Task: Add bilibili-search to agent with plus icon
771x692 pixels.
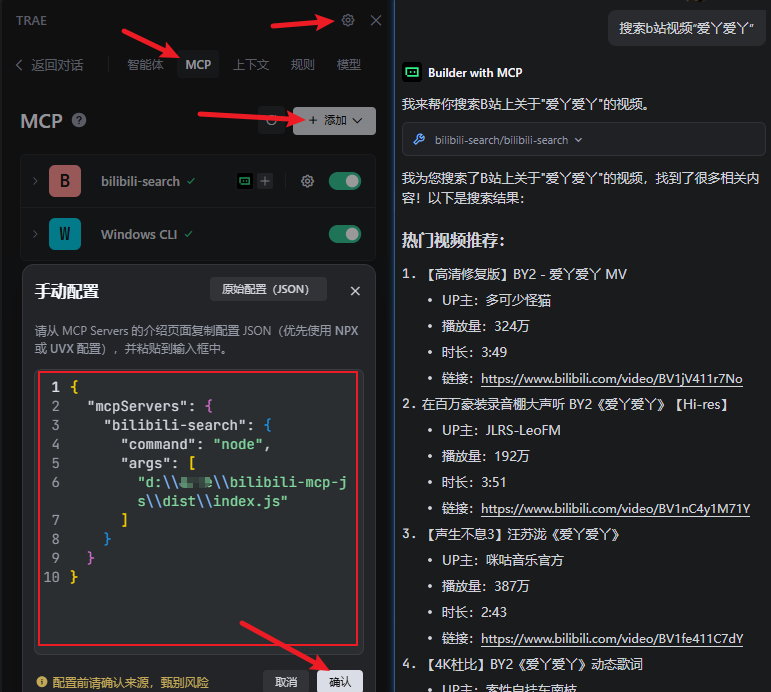Action: coord(265,181)
